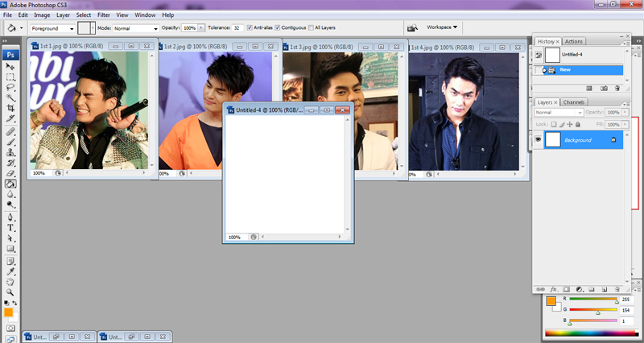Screen dimensions: 644x343
Task: Open the Workspace dropdown
Action: [442, 27]
